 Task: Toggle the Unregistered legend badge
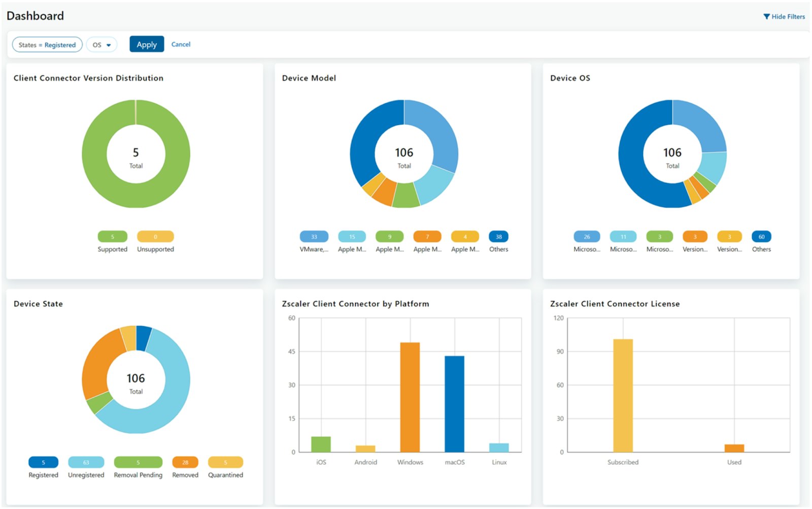(x=85, y=462)
